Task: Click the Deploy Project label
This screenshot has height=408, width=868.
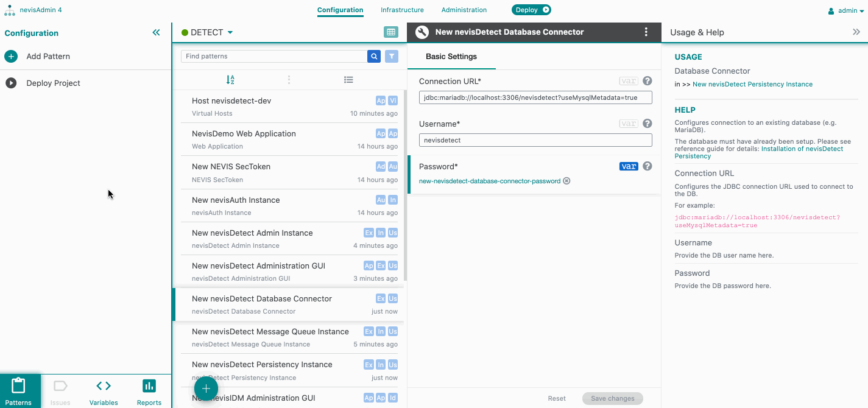Action: click(x=54, y=83)
